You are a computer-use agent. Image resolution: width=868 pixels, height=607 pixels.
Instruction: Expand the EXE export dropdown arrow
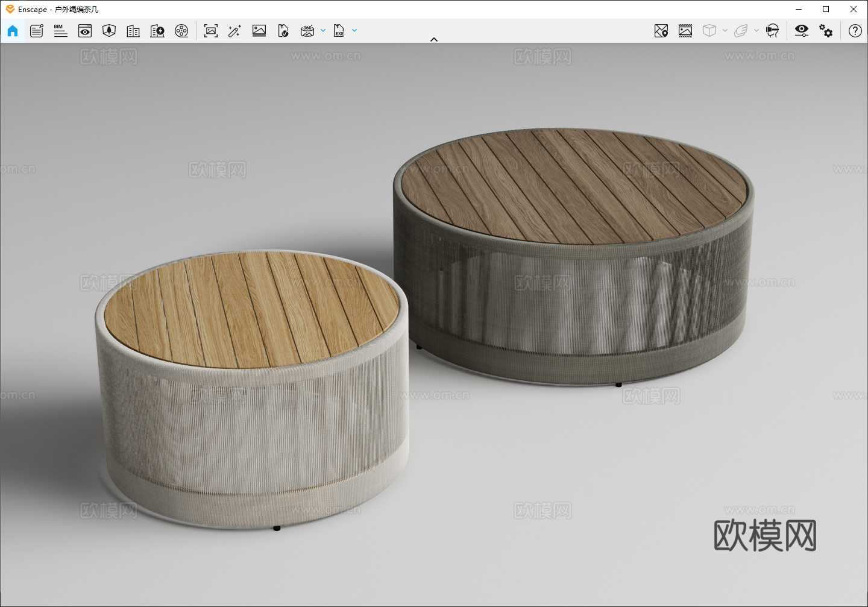click(x=354, y=30)
